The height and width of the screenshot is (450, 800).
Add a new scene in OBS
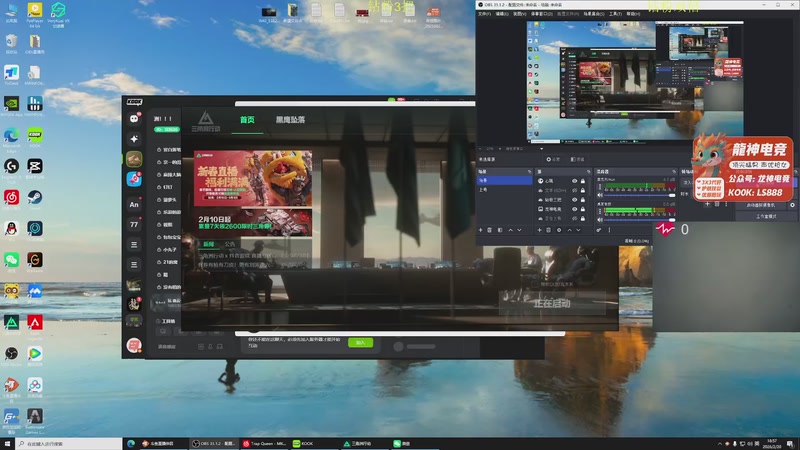[481, 230]
